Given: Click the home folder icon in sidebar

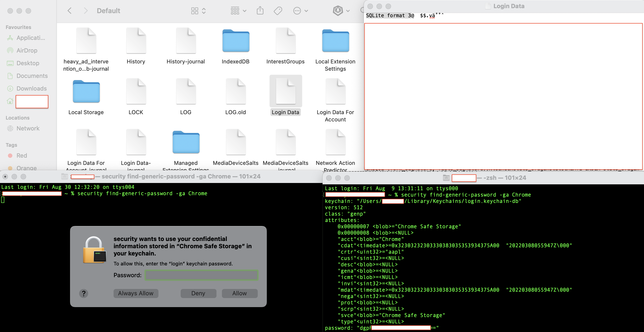Looking at the screenshot, I should (x=10, y=101).
